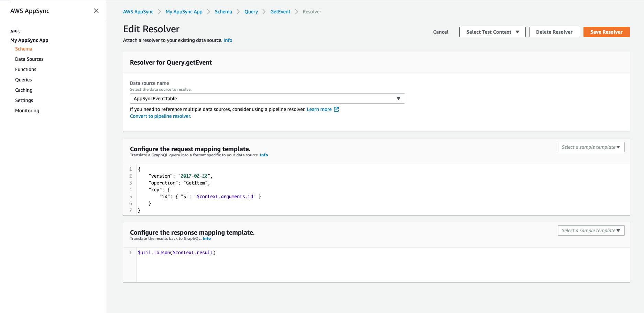The height and width of the screenshot is (313, 644).
Task: Open APIs in sidebar
Action: pos(15,32)
